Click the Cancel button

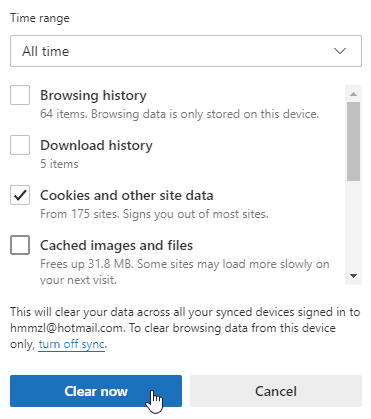coord(276,391)
